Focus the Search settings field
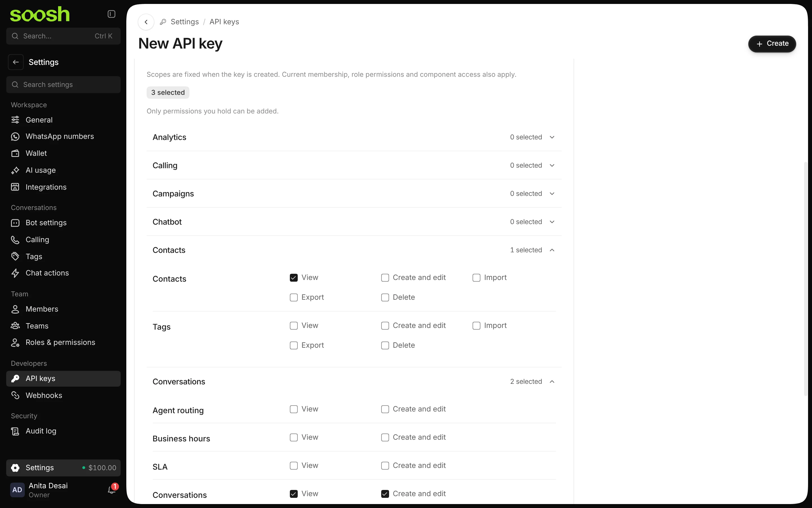Viewport: 812px width, 508px height. (x=63, y=85)
